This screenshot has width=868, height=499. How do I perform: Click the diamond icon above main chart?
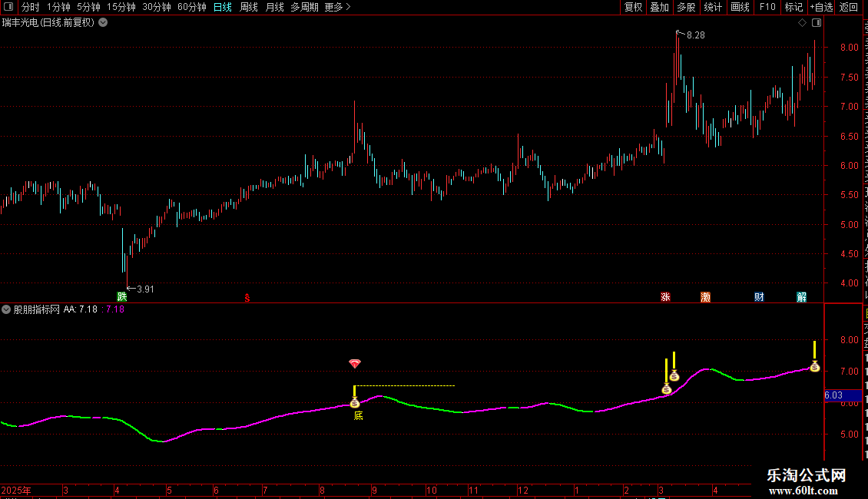coord(802,23)
